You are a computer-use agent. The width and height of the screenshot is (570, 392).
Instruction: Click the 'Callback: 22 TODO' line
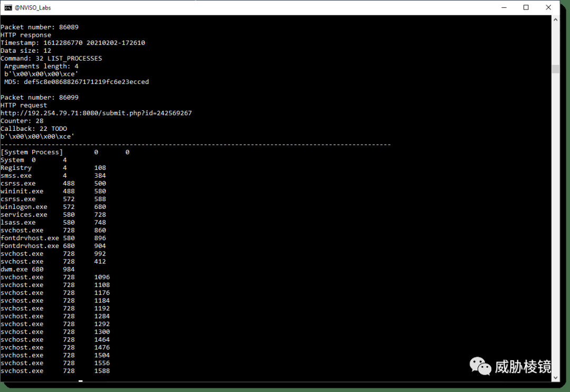click(34, 129)
